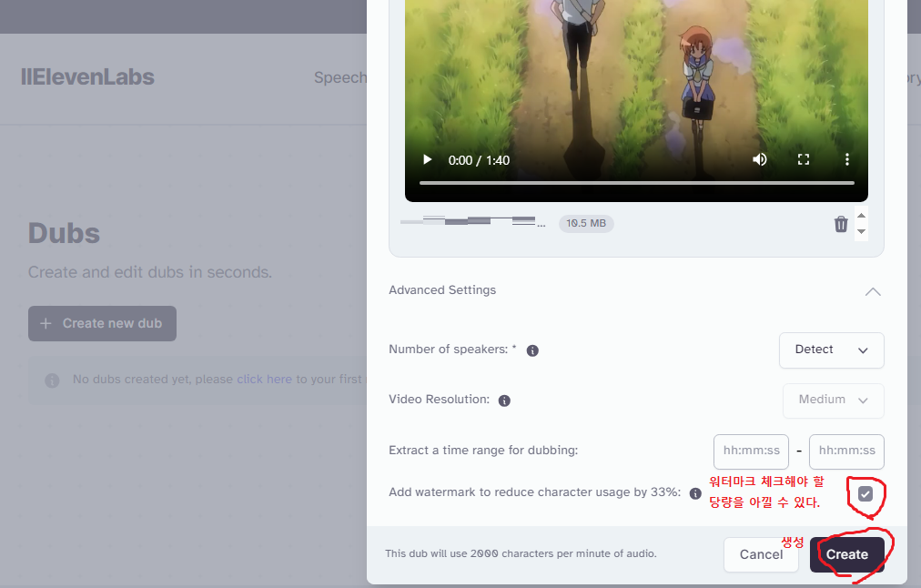Show info about Video Resolution
This screenshot has height=588, width=921.
504,400
